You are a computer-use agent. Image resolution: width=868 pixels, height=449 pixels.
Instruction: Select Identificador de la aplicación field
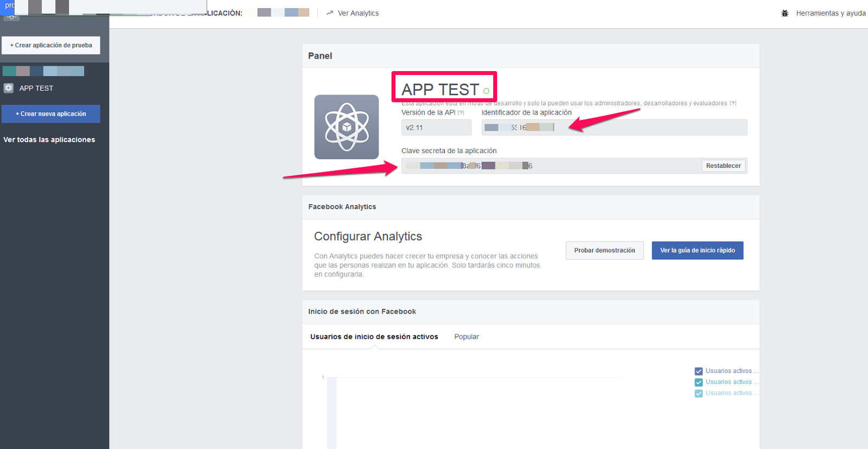click(x=614, y=128)
